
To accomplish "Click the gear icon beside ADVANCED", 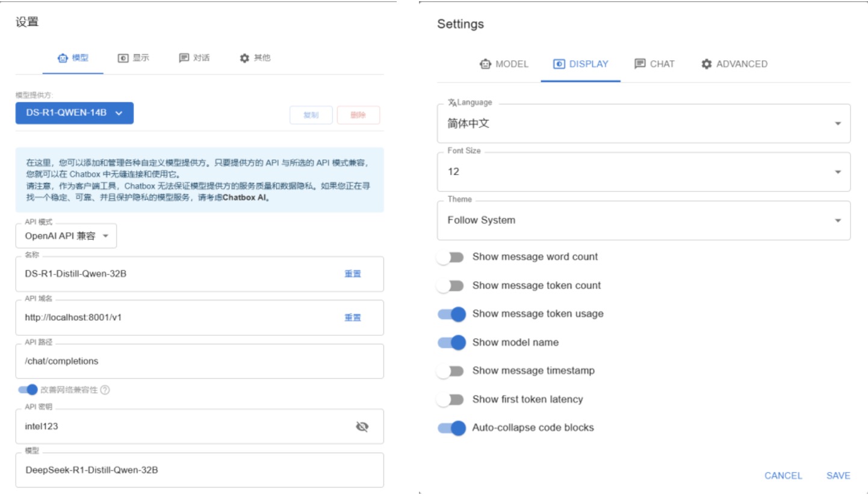I will (707, 64).
